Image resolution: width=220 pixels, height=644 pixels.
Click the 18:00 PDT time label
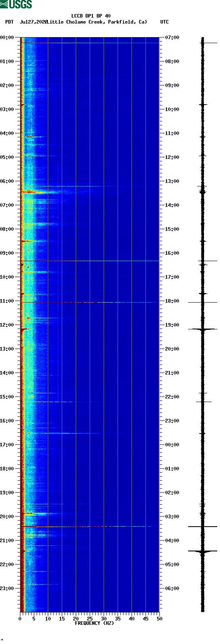(x=7, y=469)
